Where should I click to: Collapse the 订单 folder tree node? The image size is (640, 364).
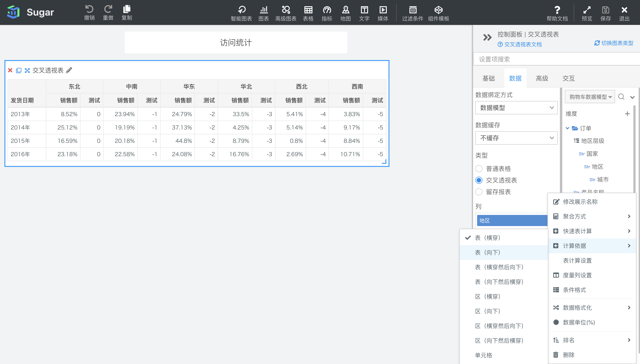pyautogui.click(x=567, y=128)
